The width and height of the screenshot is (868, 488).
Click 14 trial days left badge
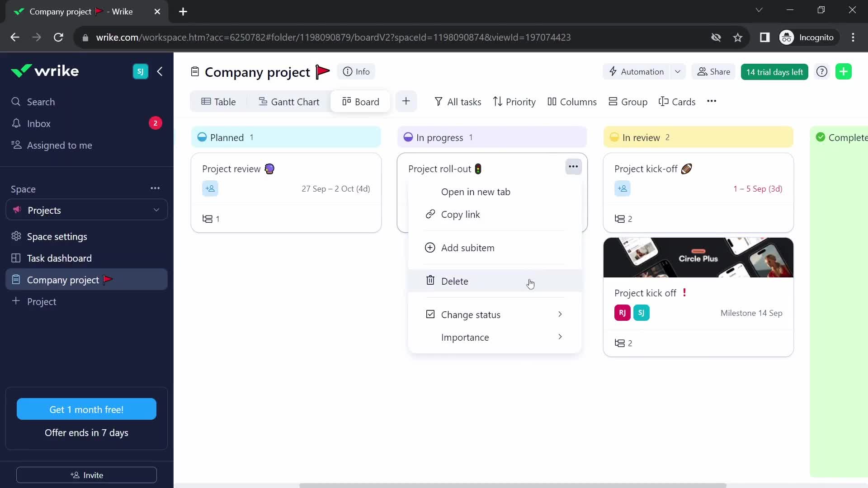click(x=774, y=72)
